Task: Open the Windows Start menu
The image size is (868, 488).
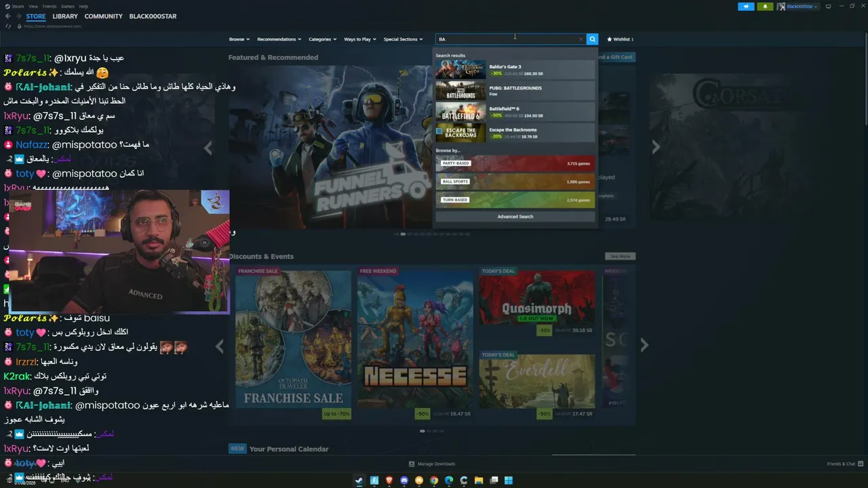Action: (509, 481)
